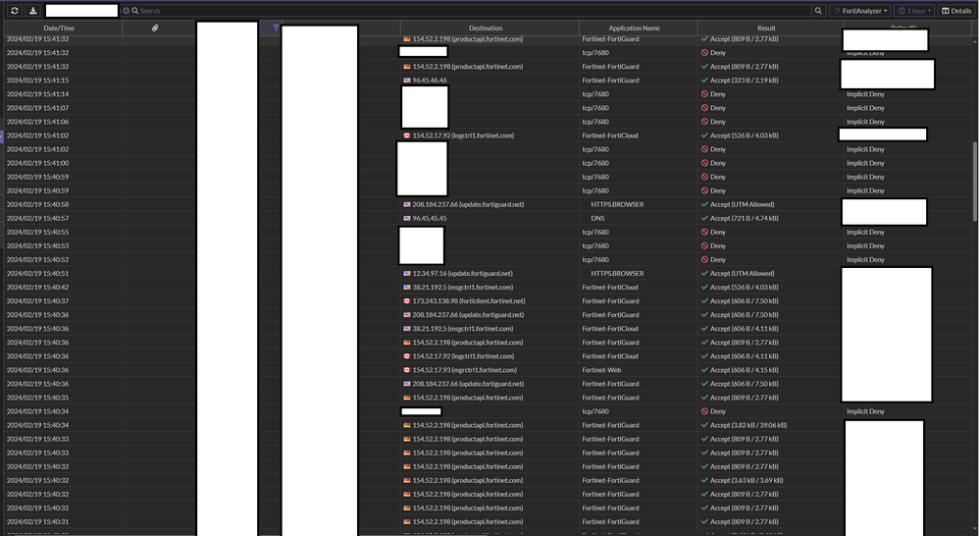Click the magnifier button right of the search bar
The width and height of the screenshot is (980, 536).
818,11
